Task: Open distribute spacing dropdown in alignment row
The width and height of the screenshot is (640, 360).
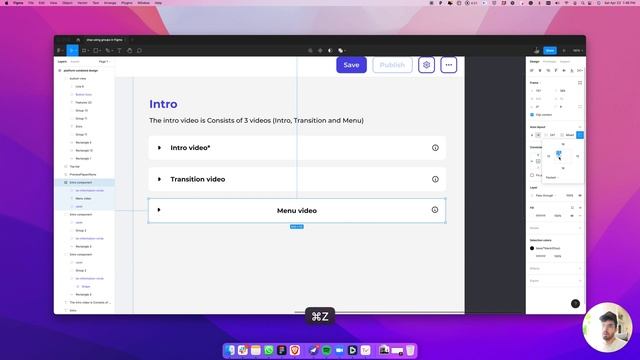Action: [580, 71]
